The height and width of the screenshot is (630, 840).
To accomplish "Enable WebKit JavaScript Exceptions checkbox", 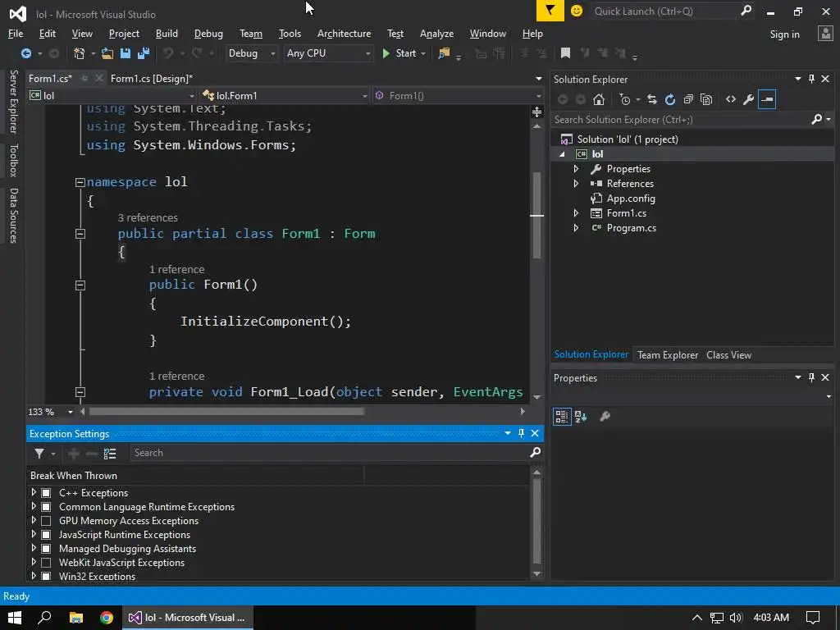I will click(46, 563).
